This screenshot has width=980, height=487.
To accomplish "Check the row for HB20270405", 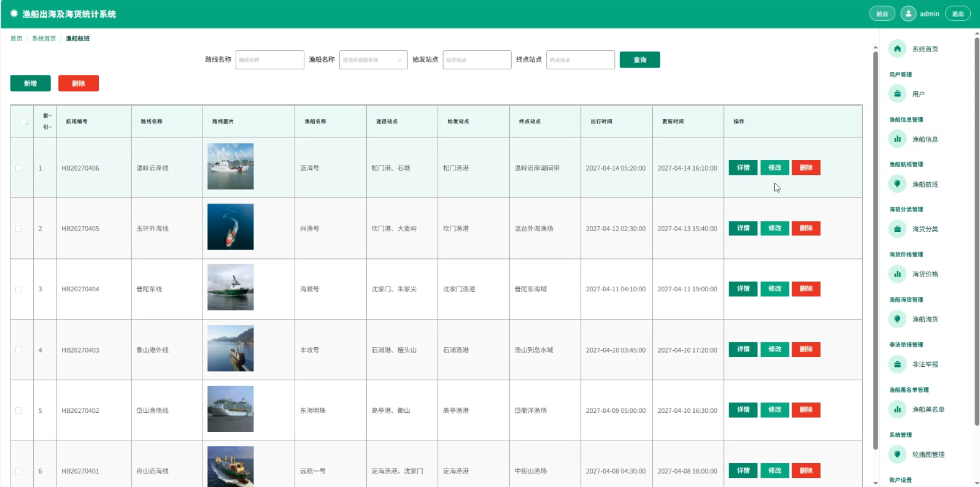I will pyautogui.click(x=18, y=229).
